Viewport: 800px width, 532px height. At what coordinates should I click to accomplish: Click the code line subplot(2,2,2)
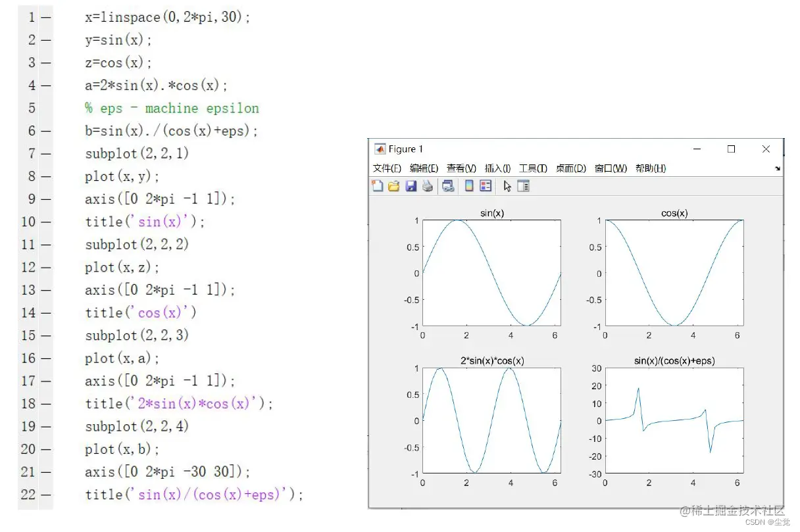tap(137, 245)
